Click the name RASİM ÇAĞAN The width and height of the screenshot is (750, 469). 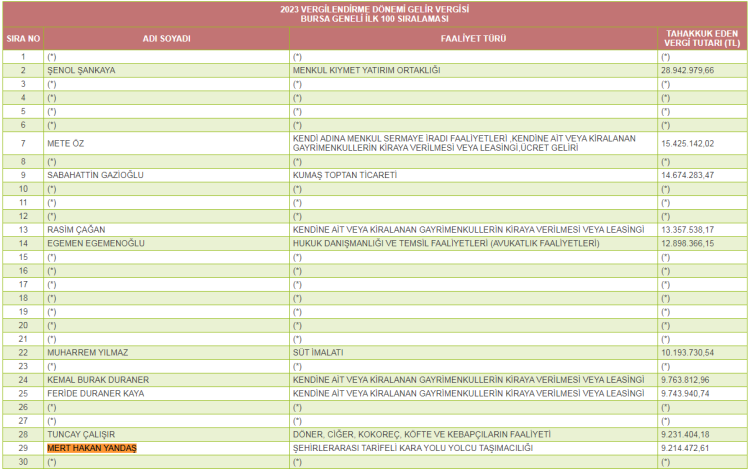[x=76, y=229]
